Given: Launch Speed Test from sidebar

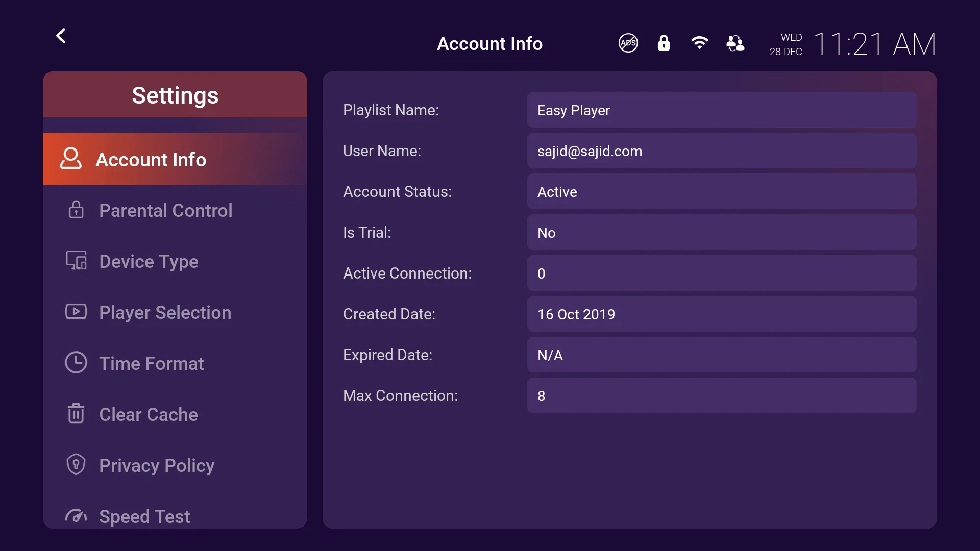Looking at the screenshot, I should tap(175, 510).
